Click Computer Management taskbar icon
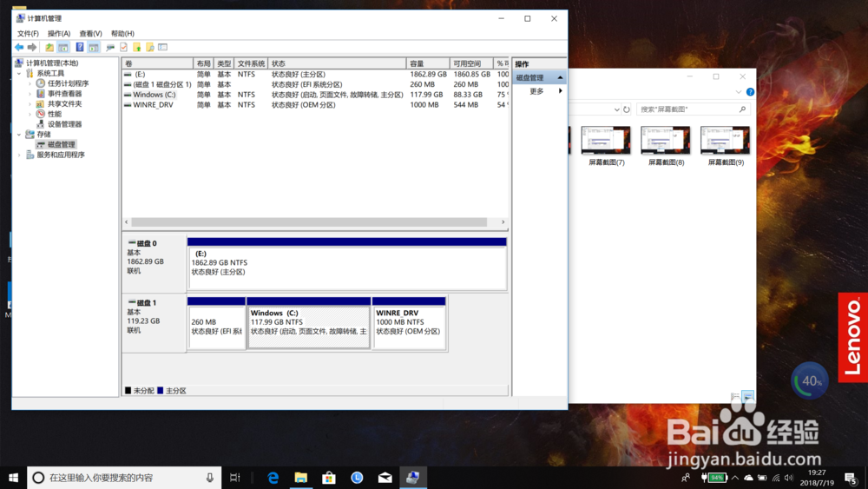The image size is (868, 489). click(413, 478)
